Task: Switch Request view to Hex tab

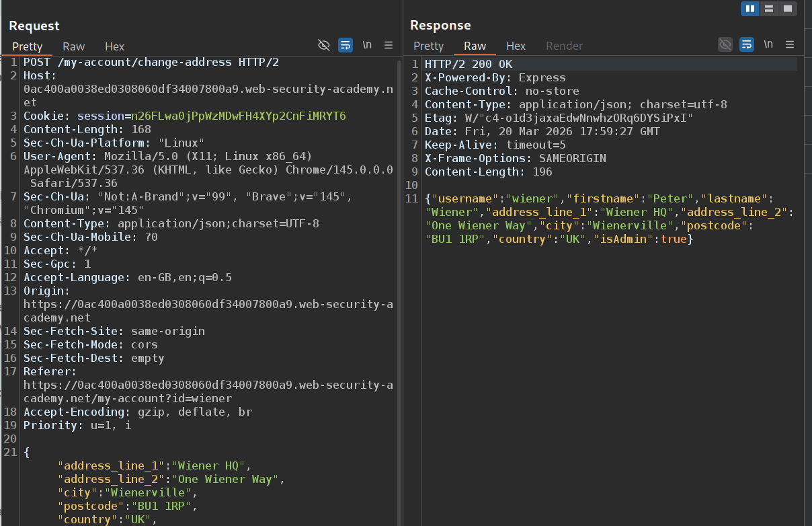Action: [x=115, y=46]
